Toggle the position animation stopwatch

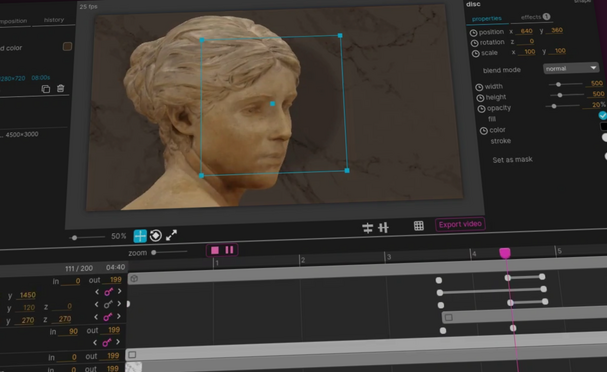(x=473, y=33)
